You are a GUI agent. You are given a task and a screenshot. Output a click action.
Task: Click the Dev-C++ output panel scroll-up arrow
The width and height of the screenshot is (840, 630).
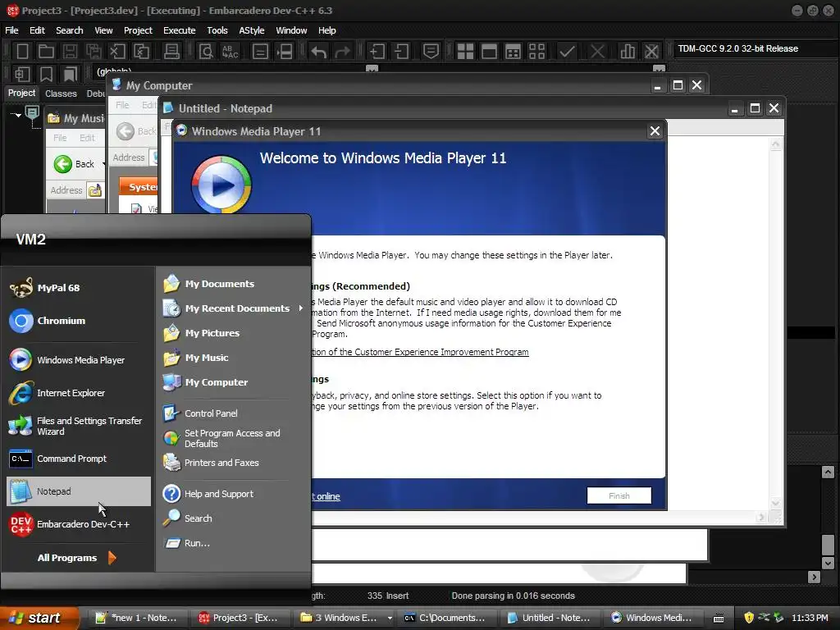click(x=828, y=472)
